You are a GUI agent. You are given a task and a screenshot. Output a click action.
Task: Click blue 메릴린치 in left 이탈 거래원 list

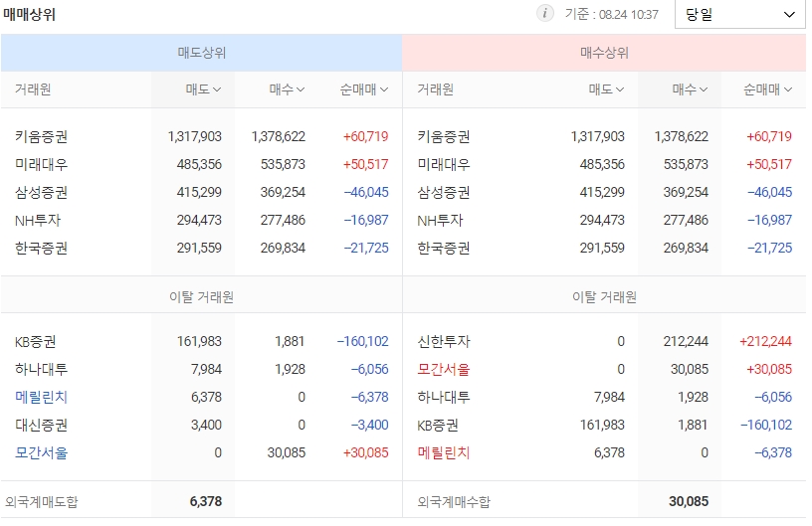[x=42, y=397]
